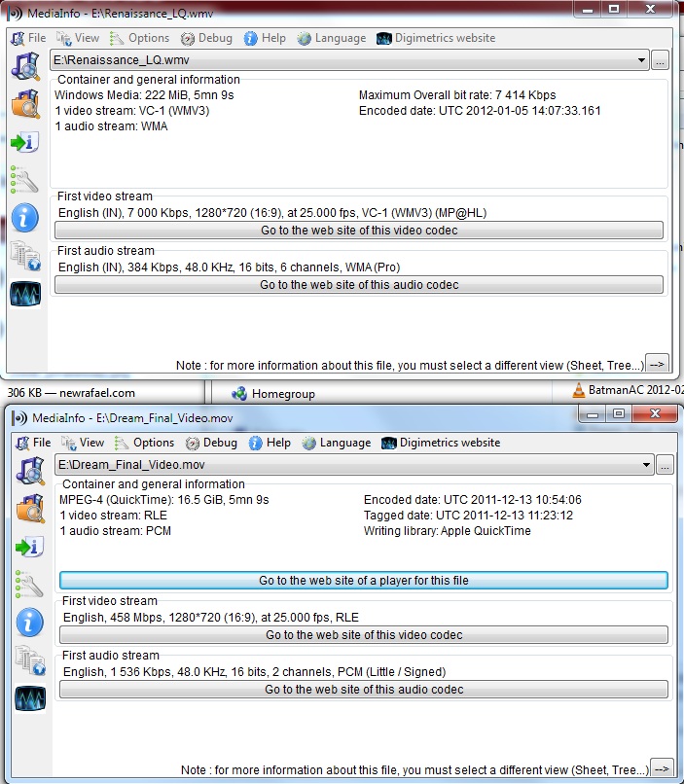684x784 pixels.
Task: Click '-->' view switch button in Renaissance window
Action: [657, 364]
